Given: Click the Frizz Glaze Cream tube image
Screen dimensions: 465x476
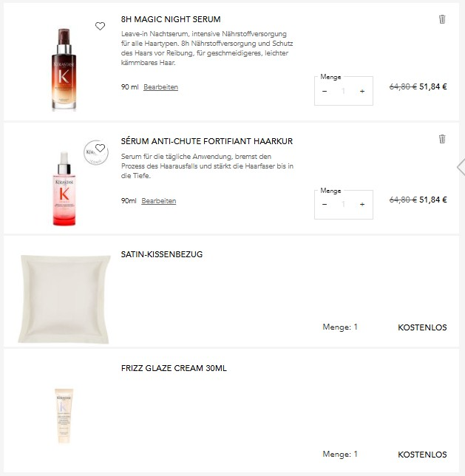Looking at the screenshot, I should click(x=64, y=415).
